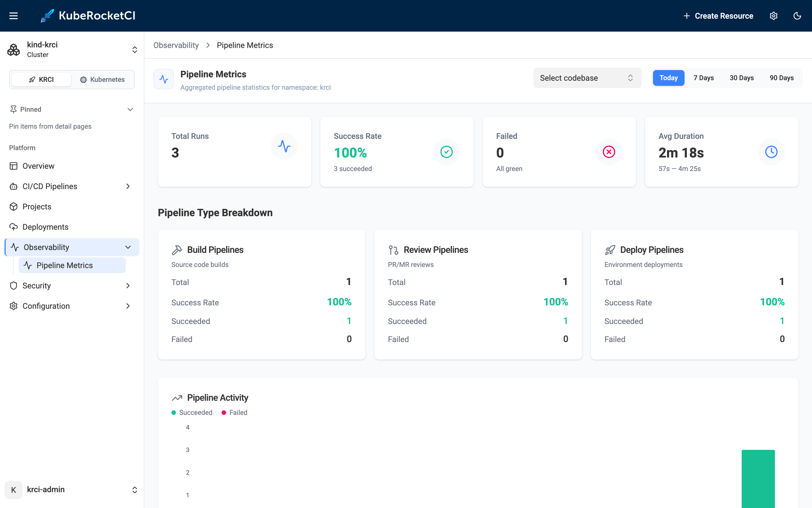Select Observability in sidebar
Viewport: 812px width, 508px height.
tap(71, 247)
